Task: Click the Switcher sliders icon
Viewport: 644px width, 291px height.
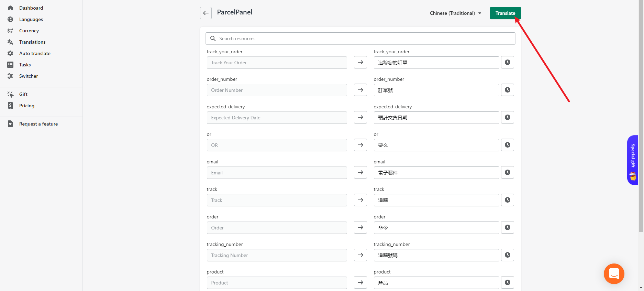Action: 10,76
